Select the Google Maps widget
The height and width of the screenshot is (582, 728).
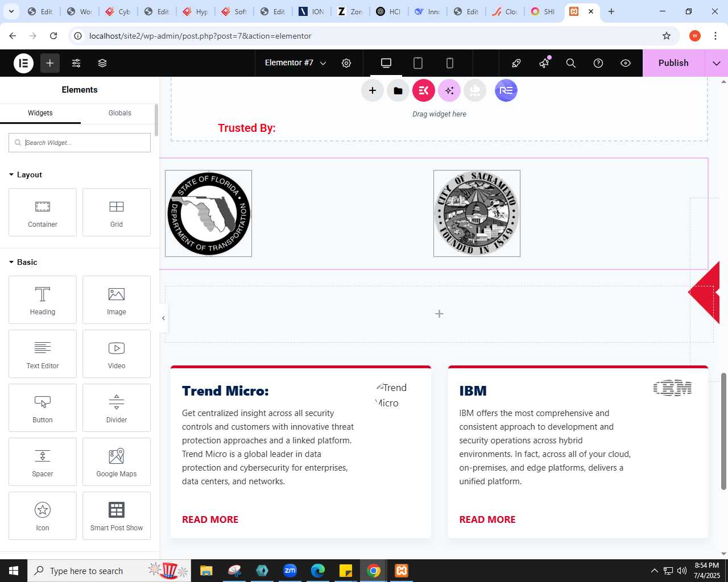(117, 462)
